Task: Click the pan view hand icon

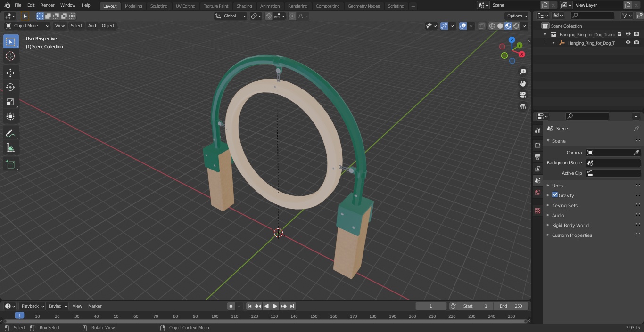Action: coord(522,83)
